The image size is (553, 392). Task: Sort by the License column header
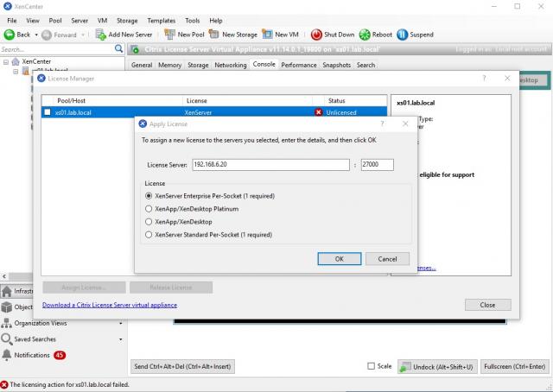point(248,101)
